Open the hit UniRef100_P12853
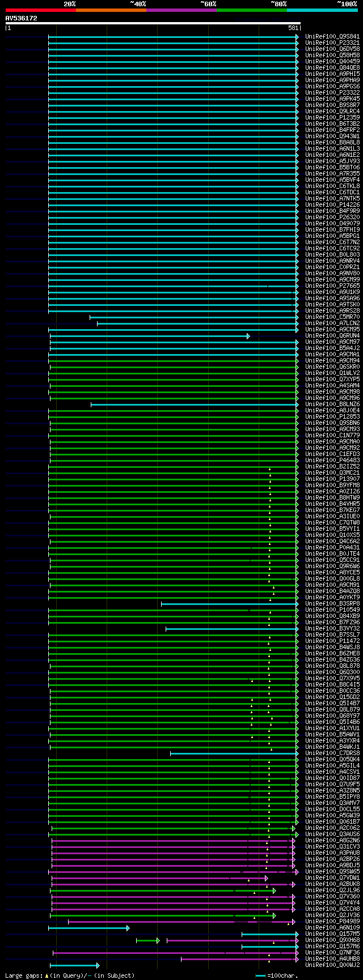This screenshot has height=980, width=363. [332, 416]
